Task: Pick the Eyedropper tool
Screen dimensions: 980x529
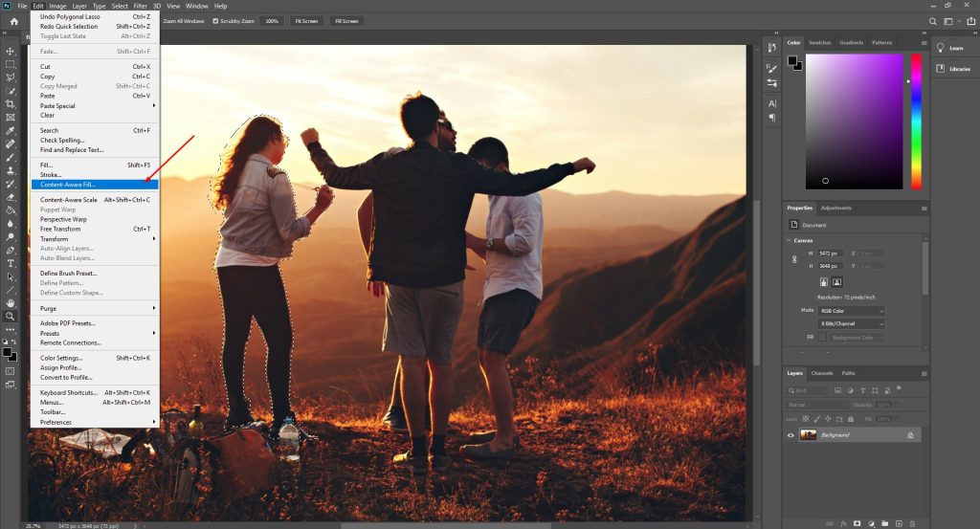Action: 11,130
